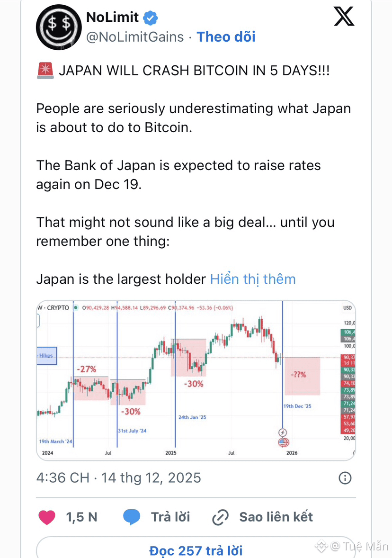Screen dimensions: 392x558
Task: Click the blue verified badge
Action: click(151, 18)
